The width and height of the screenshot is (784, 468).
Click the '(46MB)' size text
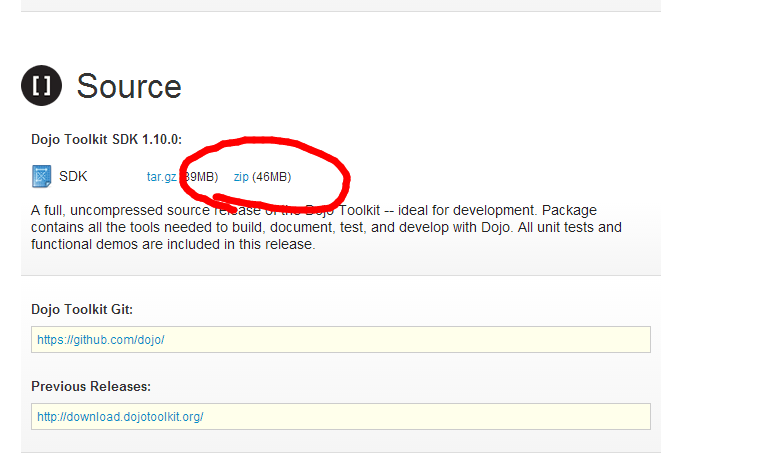coord(272,177)
